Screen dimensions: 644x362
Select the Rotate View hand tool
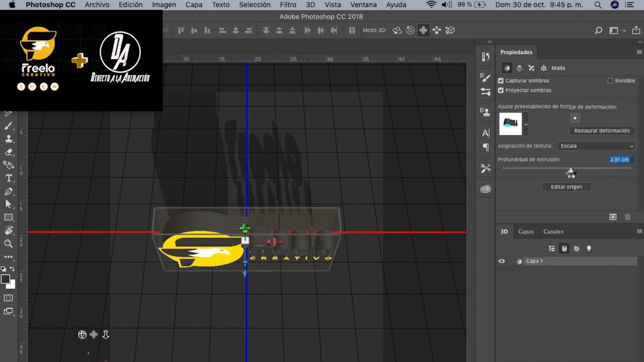pyautogui.click(x=9, y=230)
